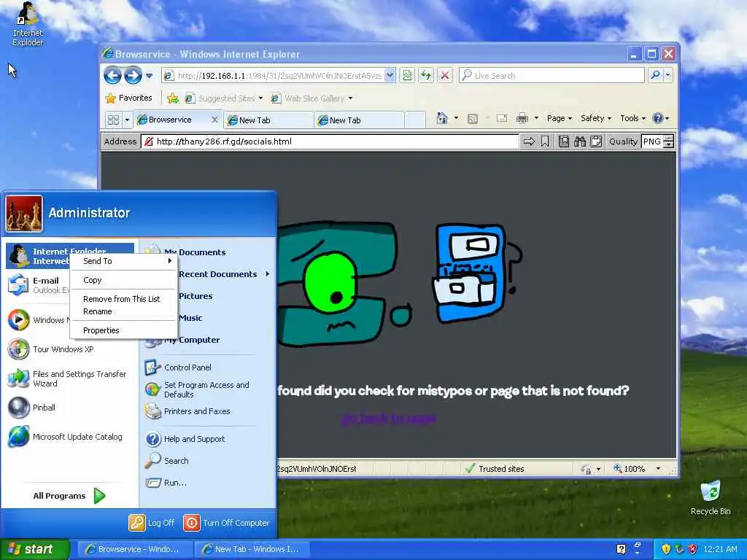The width and height of the screenshot is (747, 560).
Task: Stop loading with the red X icon
Action: (444, 75)
